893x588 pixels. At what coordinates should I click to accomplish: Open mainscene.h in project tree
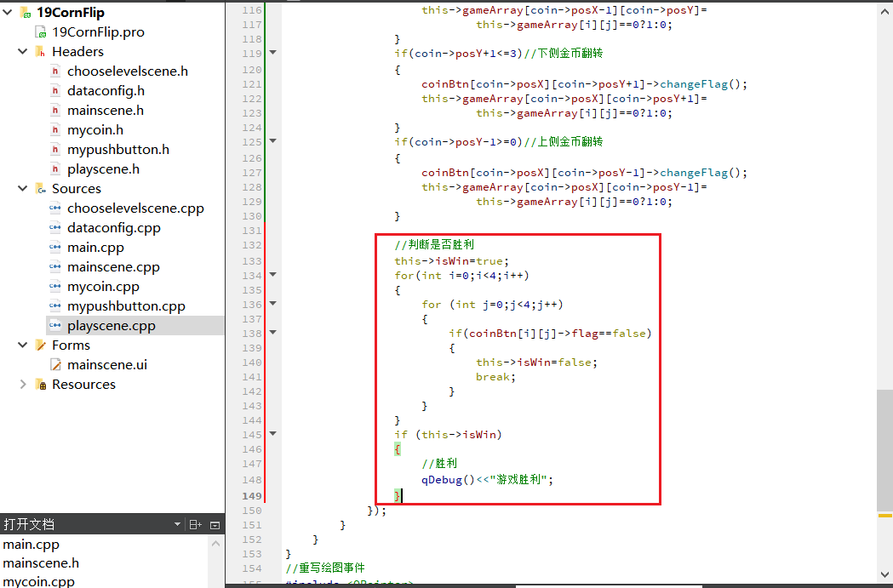tap(105, 111)
